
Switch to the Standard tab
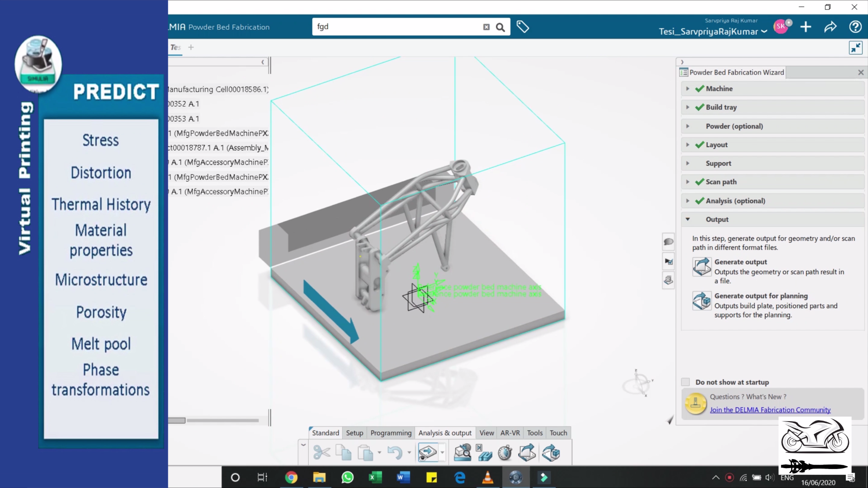click(x=325, y=433)
